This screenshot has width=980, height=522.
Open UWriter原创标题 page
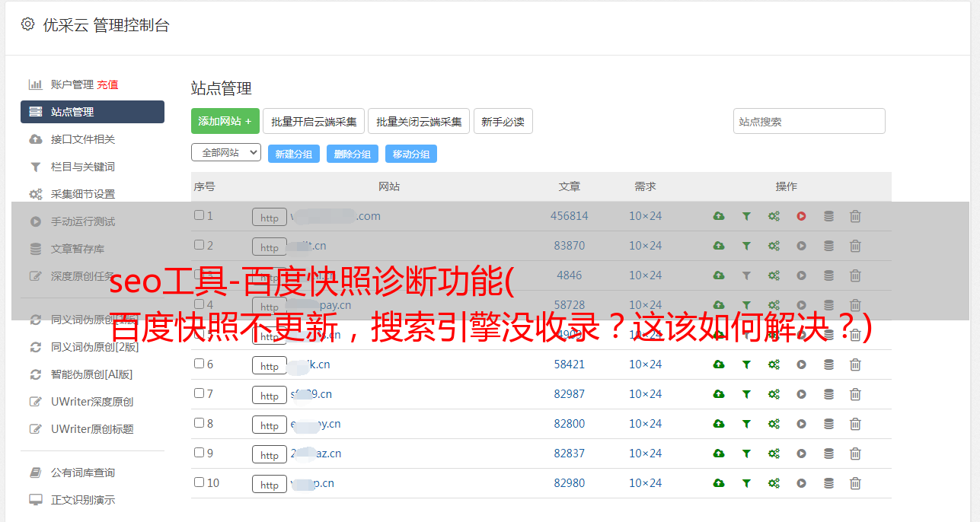[x=92, y=429]
